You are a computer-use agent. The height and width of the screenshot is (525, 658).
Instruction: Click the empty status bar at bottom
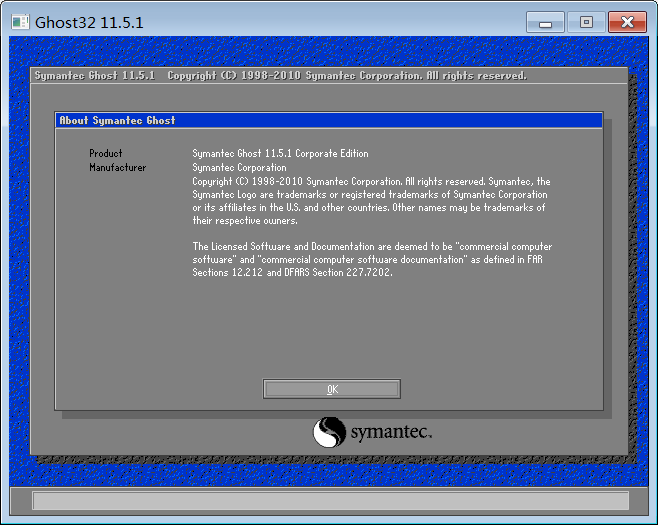pos(330,501)
